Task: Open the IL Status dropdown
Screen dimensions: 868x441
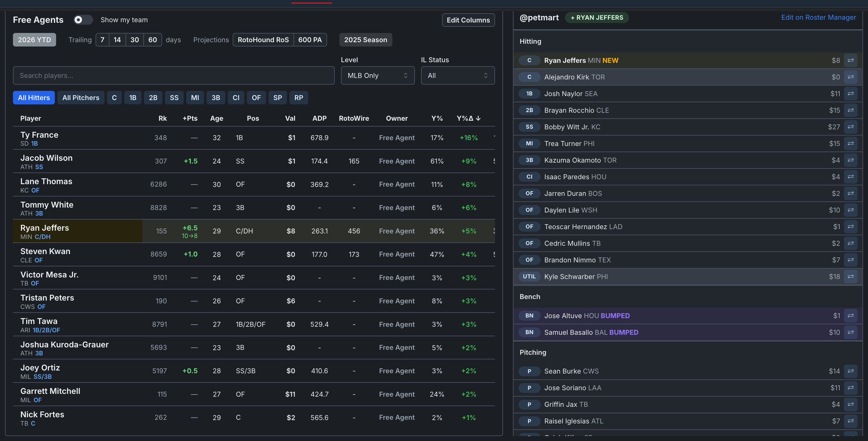Action: 458,75
